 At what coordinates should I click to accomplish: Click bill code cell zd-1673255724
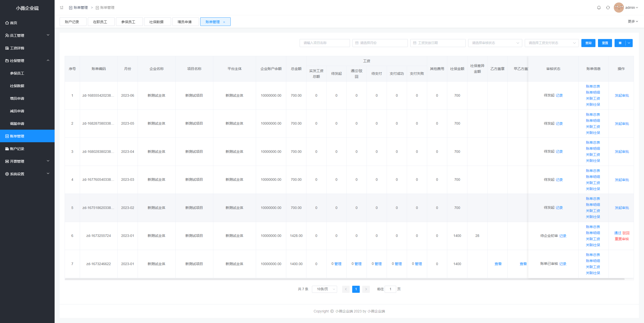99,236
